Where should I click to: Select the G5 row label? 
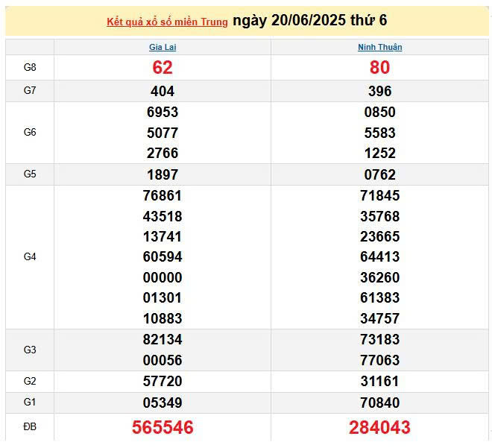[30, 174]
